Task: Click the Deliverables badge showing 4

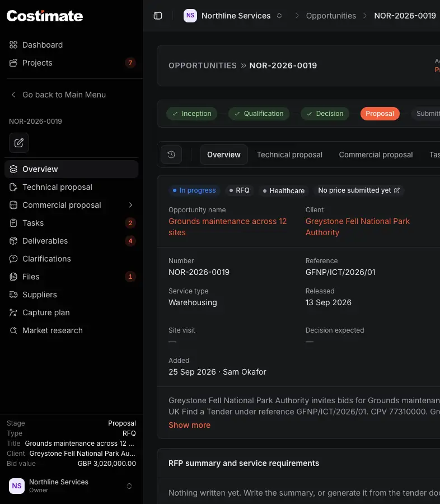Action: coord(130,241)
